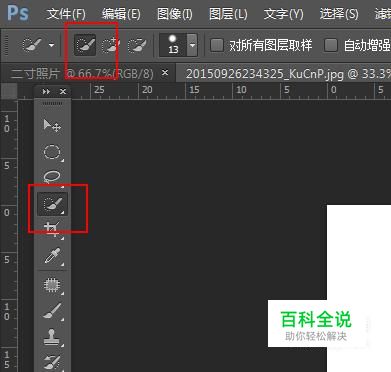Click the Photoshop Ps logo
This screenshot has width=391, height=372.
coord(18,13)
